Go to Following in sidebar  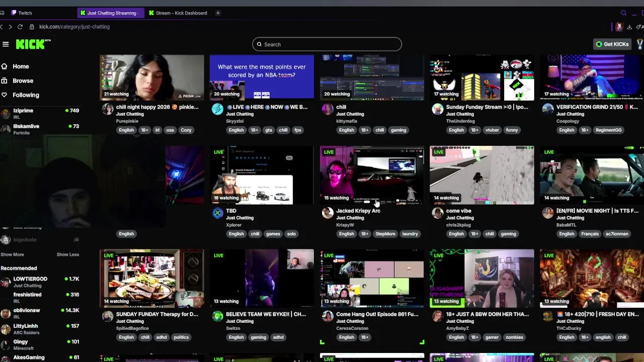[x=26, y=95]
